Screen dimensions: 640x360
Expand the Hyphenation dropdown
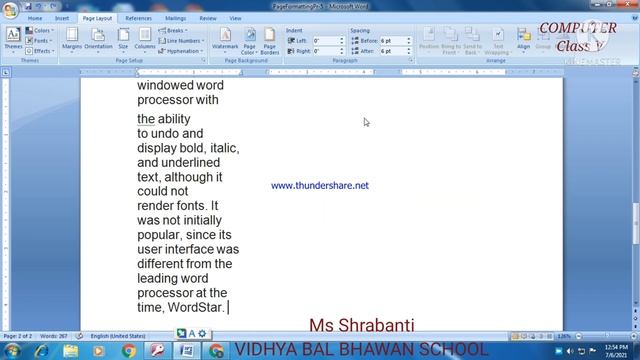[181, 51]
